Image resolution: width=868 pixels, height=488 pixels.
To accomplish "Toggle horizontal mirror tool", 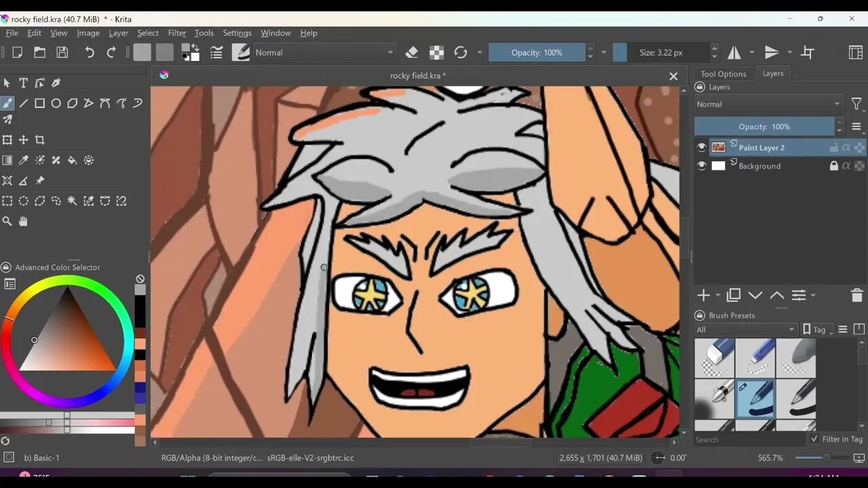I will click(734, 52).
